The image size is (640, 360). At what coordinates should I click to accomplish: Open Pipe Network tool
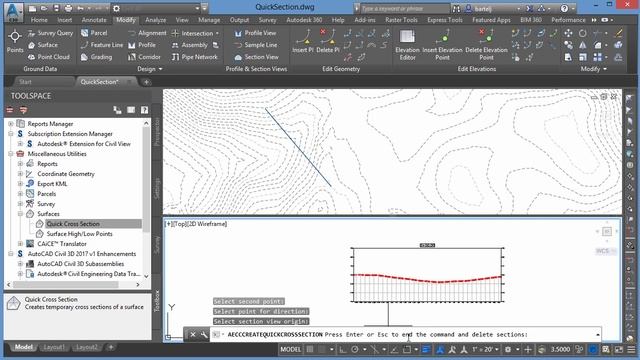[x=195, y=57]
